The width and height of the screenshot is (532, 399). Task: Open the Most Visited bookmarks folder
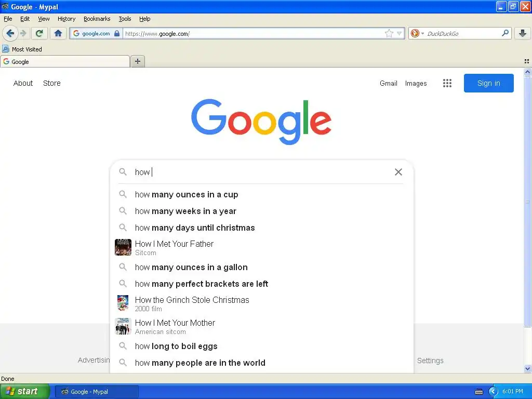point(22,49)
